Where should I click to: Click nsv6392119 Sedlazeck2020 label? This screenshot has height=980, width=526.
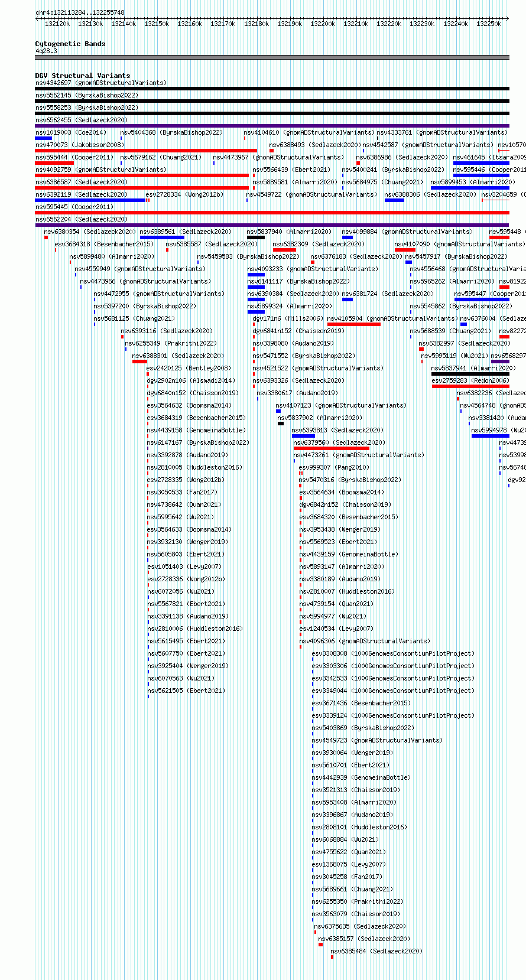82,194
